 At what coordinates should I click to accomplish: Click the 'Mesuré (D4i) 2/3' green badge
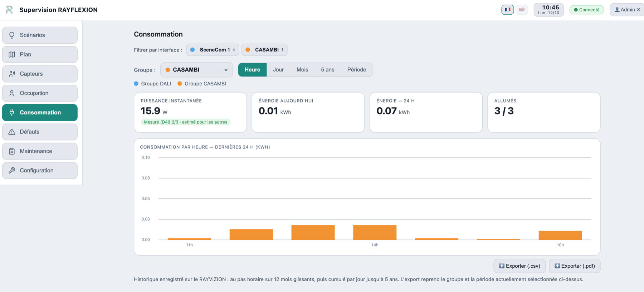(x=185, y=122)
